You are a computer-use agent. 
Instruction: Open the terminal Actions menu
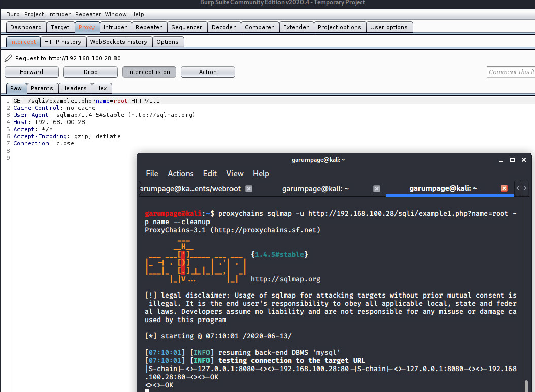coord(180,174)
